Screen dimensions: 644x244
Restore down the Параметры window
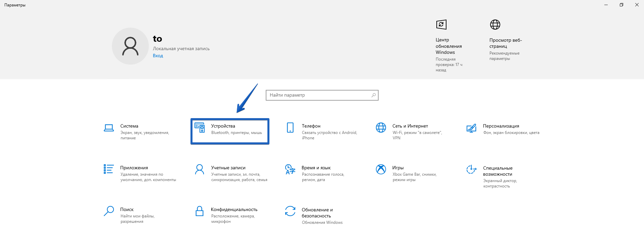click(621, 5)
